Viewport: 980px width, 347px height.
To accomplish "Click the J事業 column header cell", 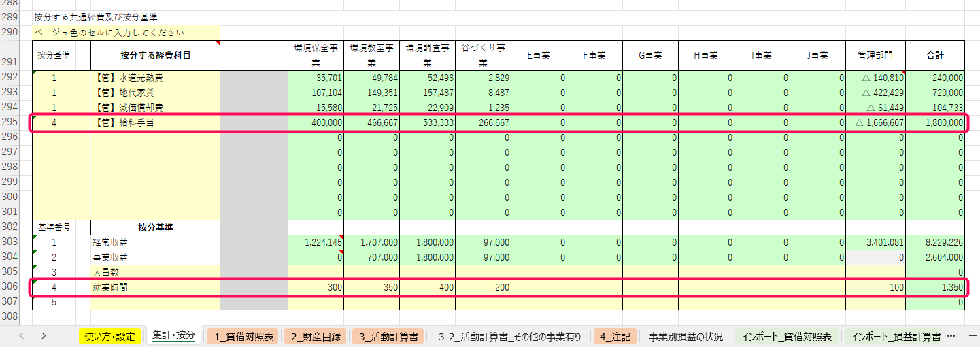I will point(817,55).
